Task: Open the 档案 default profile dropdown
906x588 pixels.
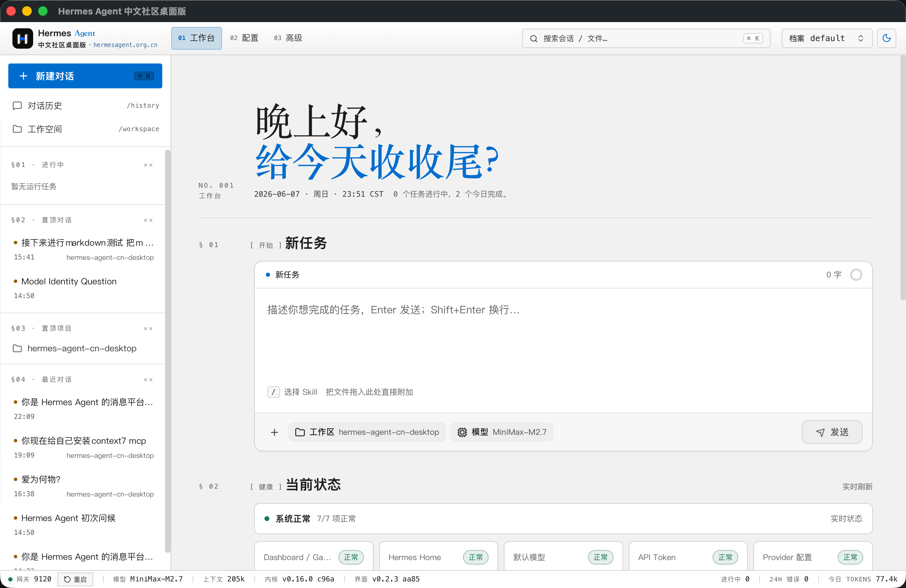Action: 827,38
